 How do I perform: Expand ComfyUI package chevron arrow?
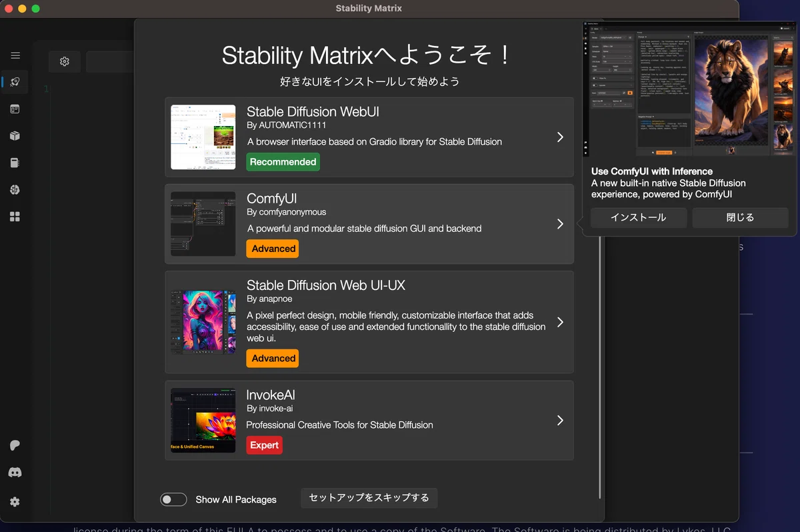[560, 224]
